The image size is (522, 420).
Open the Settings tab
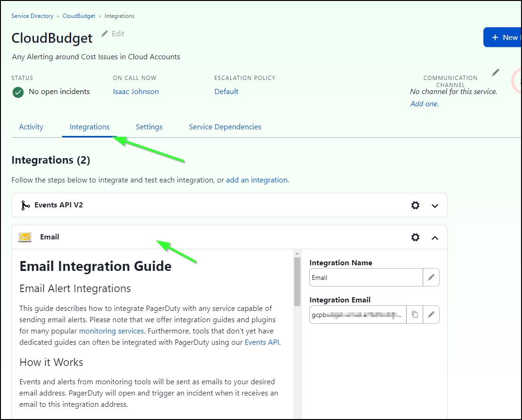coord(149,127)
